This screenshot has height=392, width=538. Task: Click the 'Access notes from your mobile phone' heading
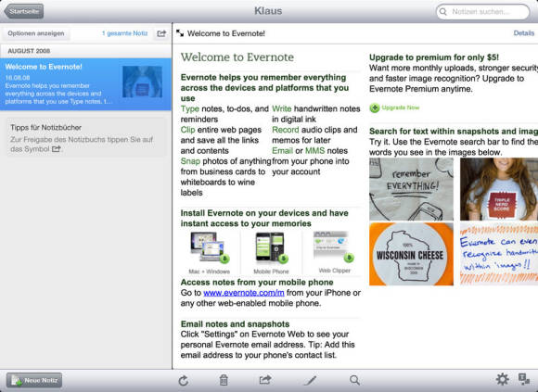pyautogui.click(x=257, y=282)
